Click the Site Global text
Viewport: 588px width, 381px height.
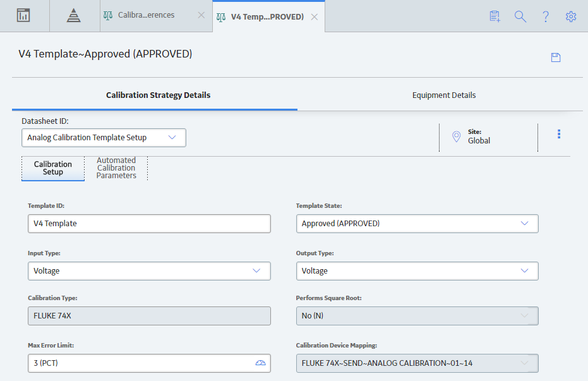pyautogui.click(x=479, y=136)
